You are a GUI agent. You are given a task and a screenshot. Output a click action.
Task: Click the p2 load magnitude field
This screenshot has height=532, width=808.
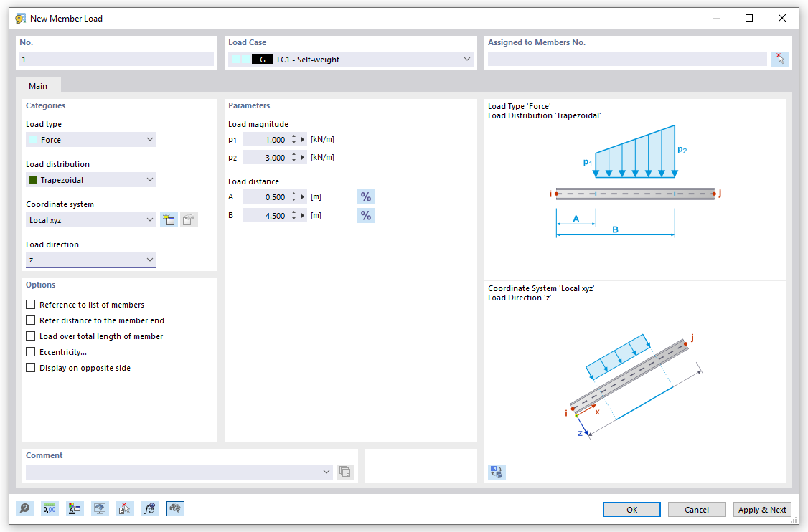pyautogui.click(x=266, y=158)
